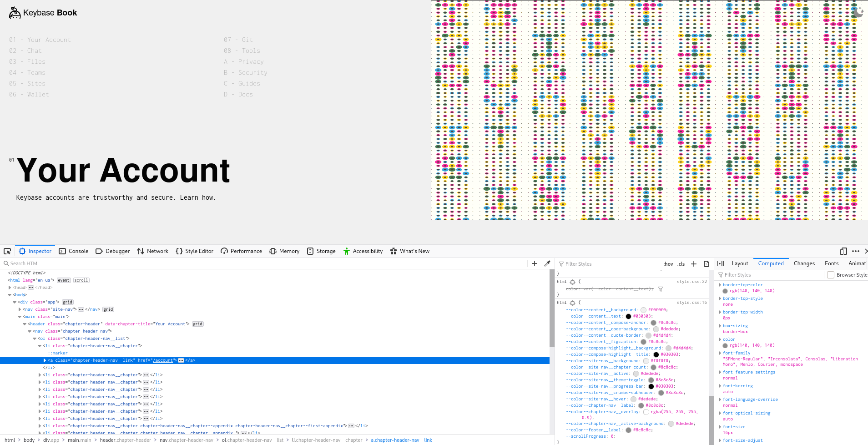Click the rules Filter Styles input
The image size is (868, 445).
click(610, 264)
